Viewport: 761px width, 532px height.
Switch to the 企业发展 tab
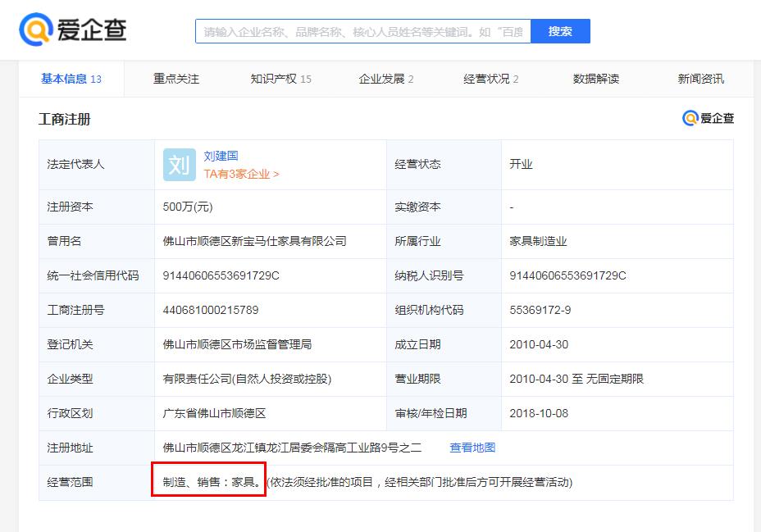click(x=386, y=79)
